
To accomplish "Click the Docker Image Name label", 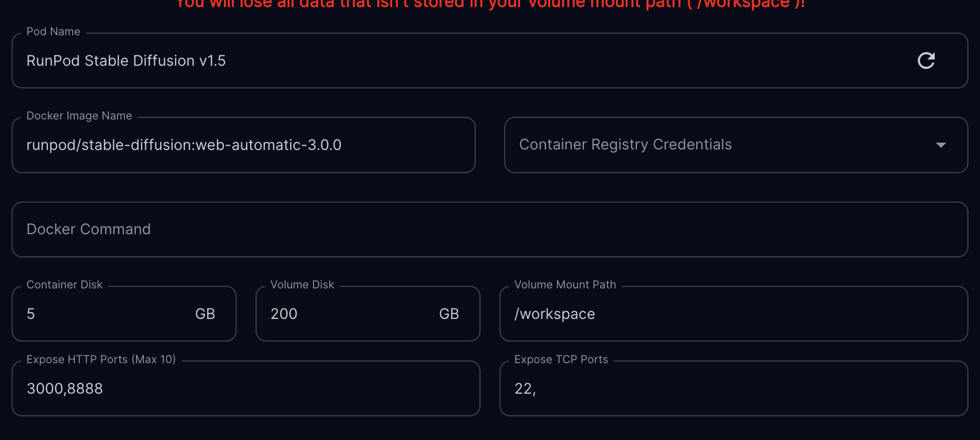I will pos(79,116).
